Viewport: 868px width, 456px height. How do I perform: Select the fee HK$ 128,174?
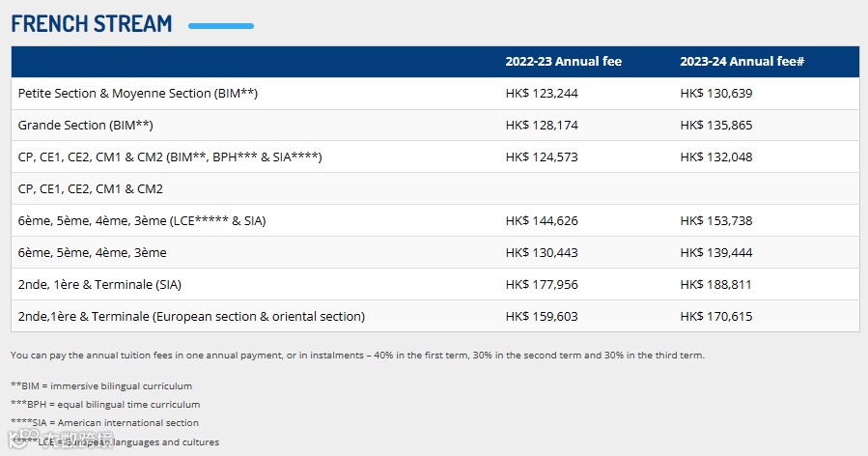542,126
